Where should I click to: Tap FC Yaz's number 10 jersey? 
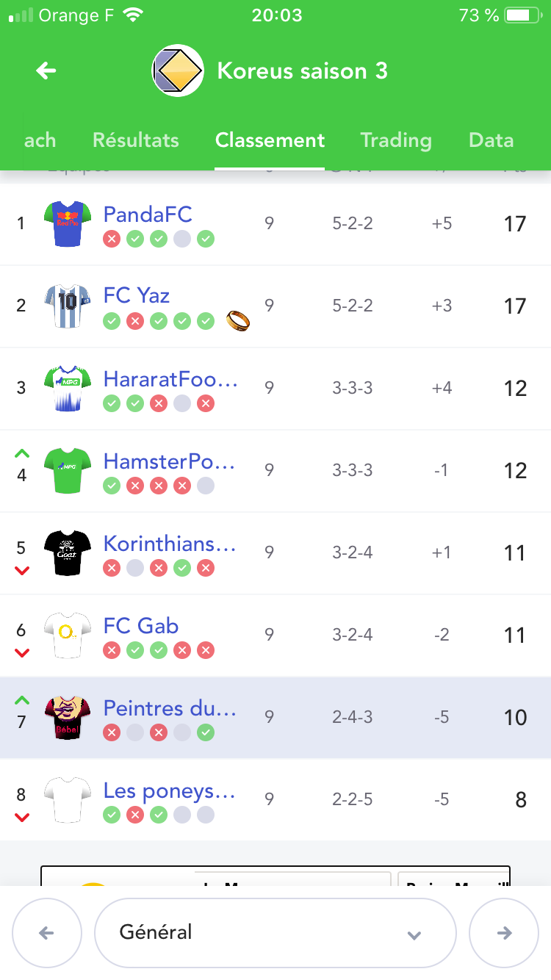[68, 306]
